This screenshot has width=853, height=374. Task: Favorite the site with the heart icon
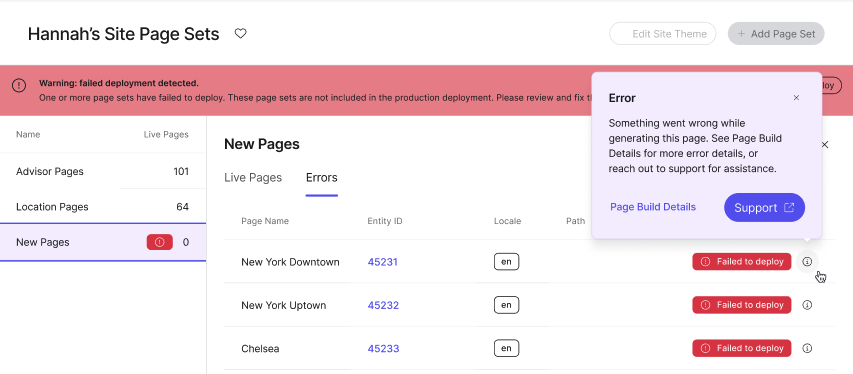240,34
